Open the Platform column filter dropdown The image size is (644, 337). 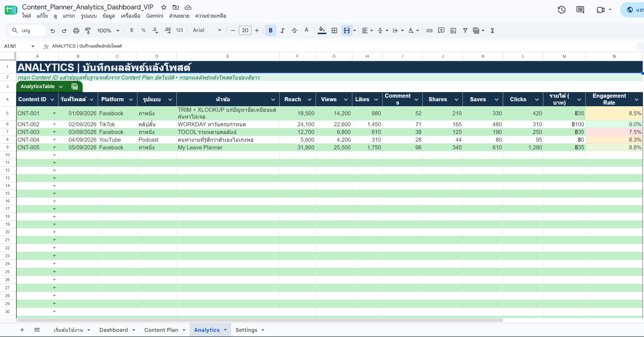coord(131,100)
